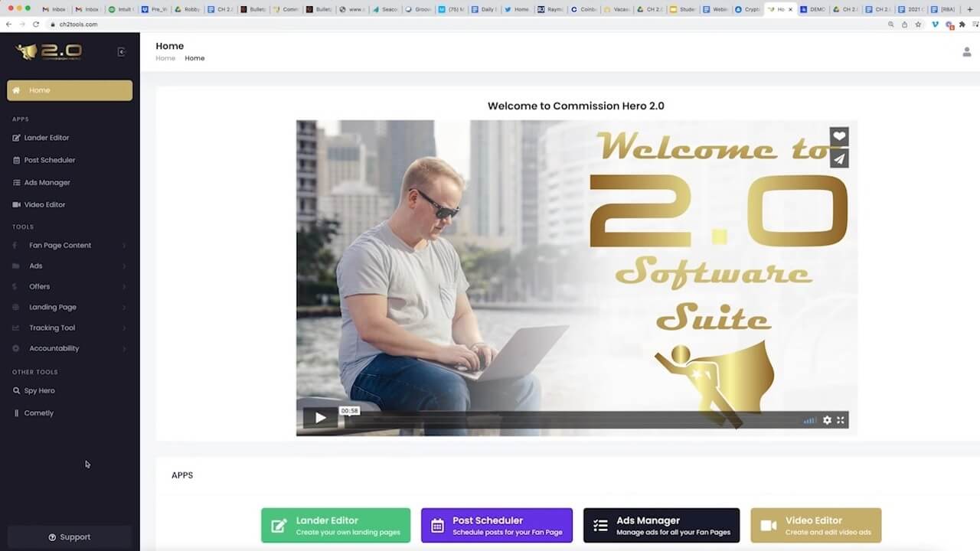This screenshot has height=551, width=980.
Task: Reload the page
Action: 36,24
